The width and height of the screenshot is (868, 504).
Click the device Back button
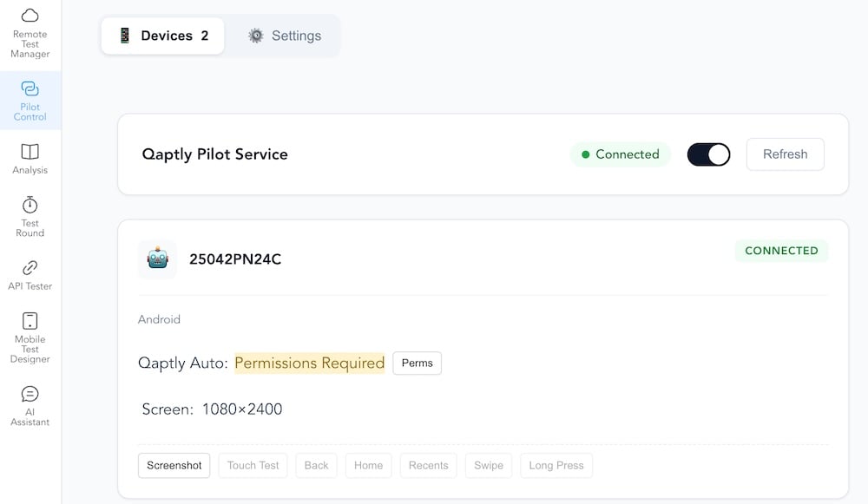[x=316, y=465]
